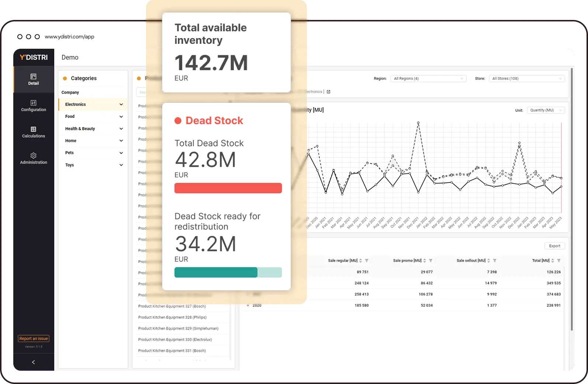Sort the Sale sellout [MU] column
Screen dimensions: 588x384
pos(489,261)
